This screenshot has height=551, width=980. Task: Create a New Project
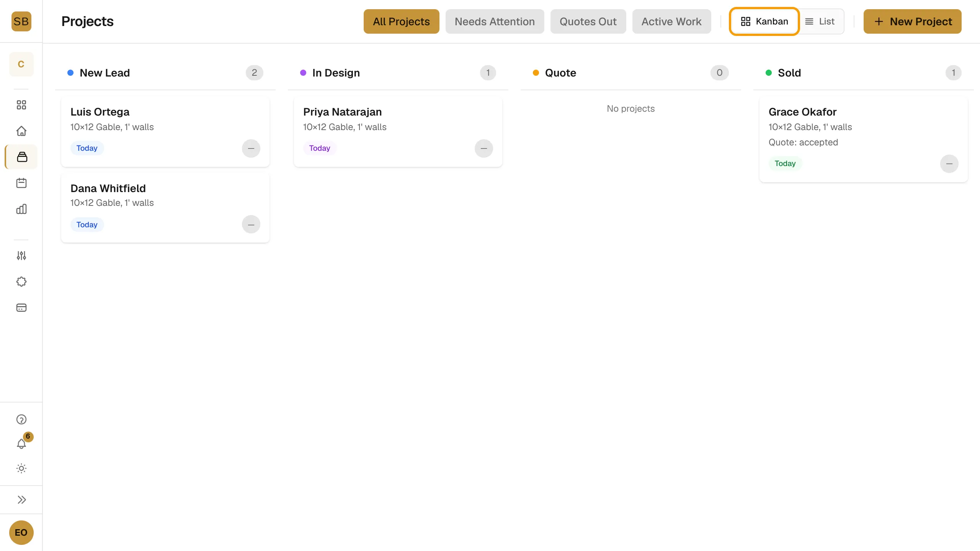[x=913, y=21]
